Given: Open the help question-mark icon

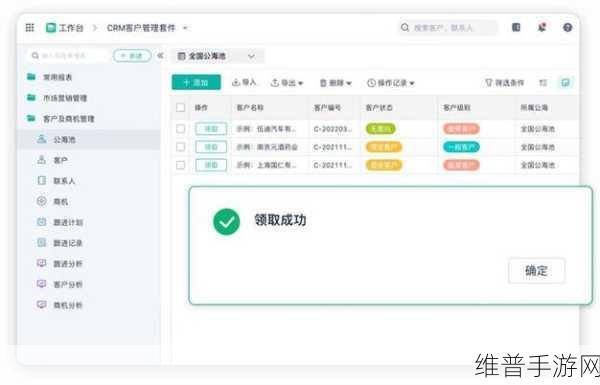Looking at the screenshot, I should (567, 28).
